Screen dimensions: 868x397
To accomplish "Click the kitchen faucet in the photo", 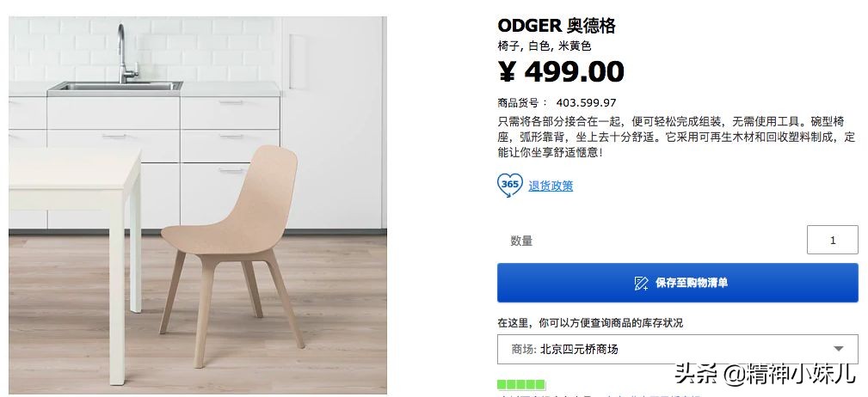I will pos(126,53).
